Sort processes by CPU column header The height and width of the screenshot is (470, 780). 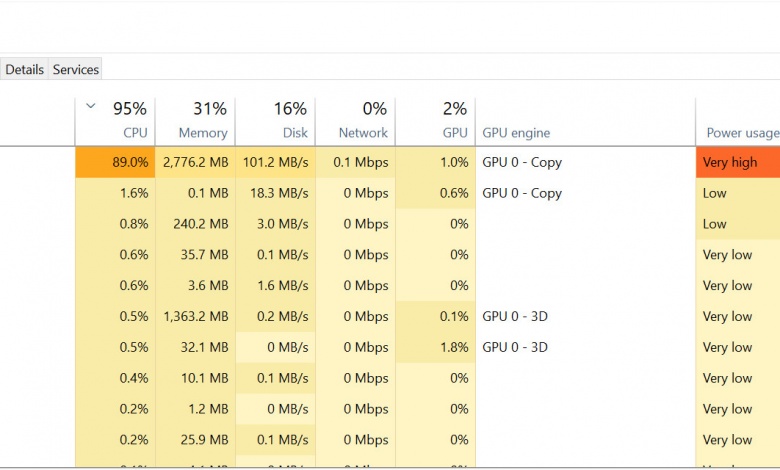tap(135, 132)
